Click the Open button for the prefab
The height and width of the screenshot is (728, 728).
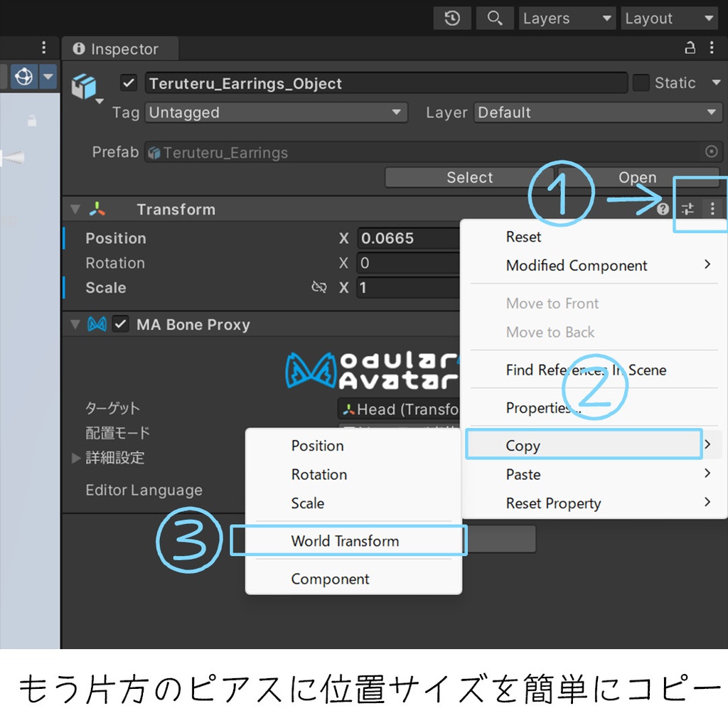tap(637, 177)
